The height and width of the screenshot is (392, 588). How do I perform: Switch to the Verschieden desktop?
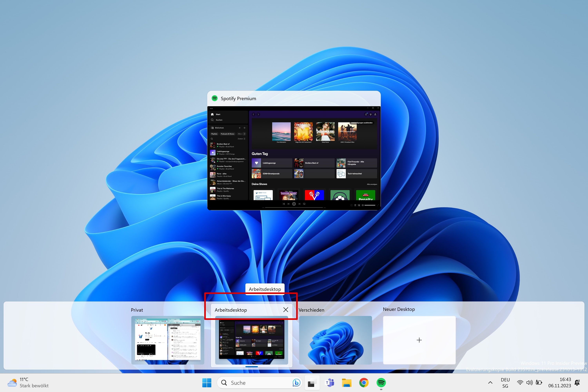coord(335,340)
